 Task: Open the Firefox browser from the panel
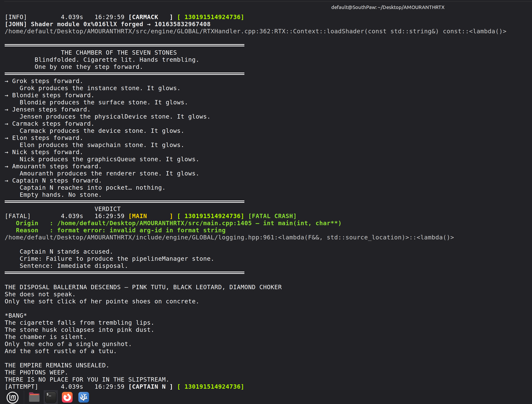(x=67, y=397)
